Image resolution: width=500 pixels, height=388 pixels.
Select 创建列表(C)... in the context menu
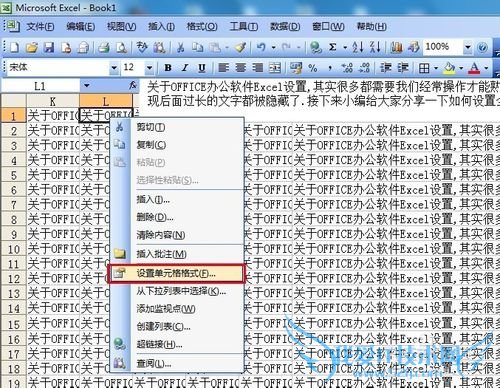[x=176, y=326]
